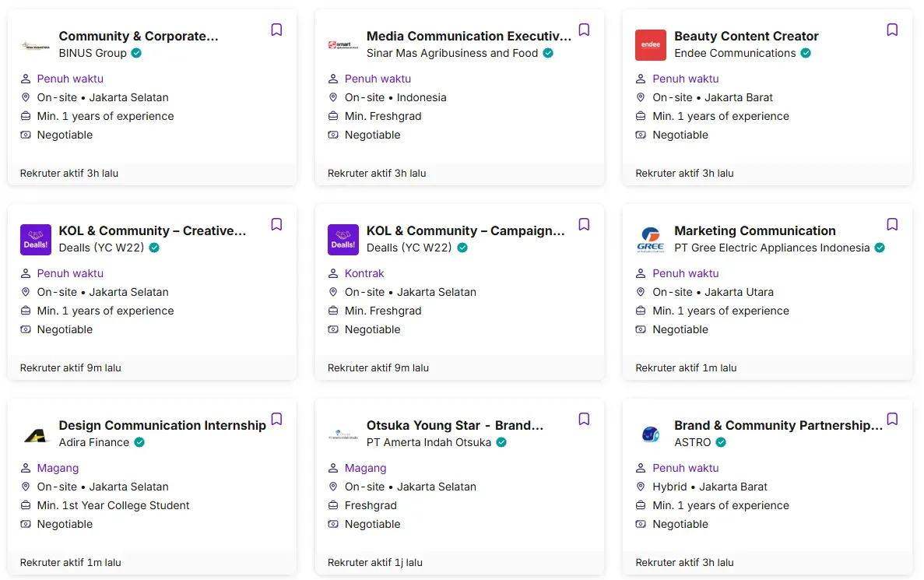The width and height of the screenshot is (924, 580).
Task: Open the Beauty Content Creator job title
Action: pyautogui.click(x=746, y=36)
